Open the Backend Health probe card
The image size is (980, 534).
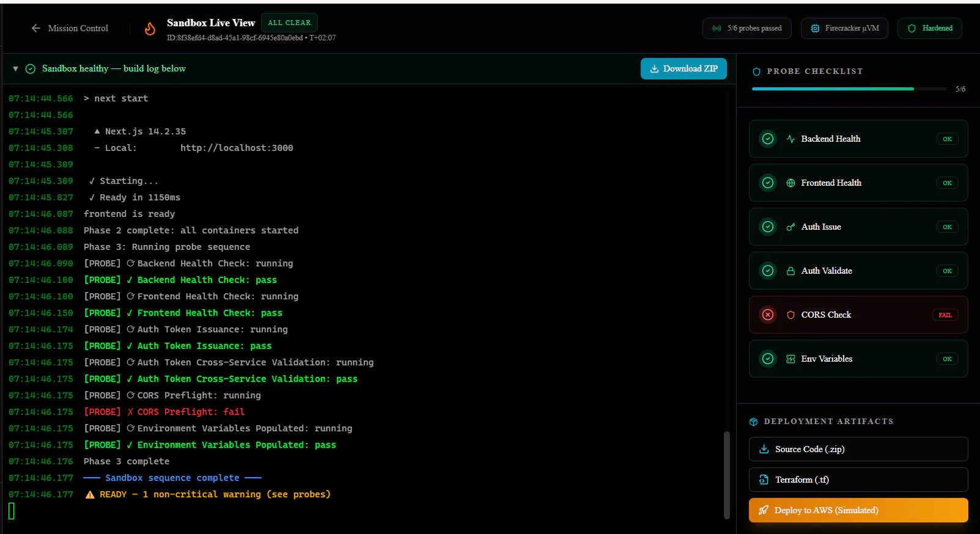858,139
